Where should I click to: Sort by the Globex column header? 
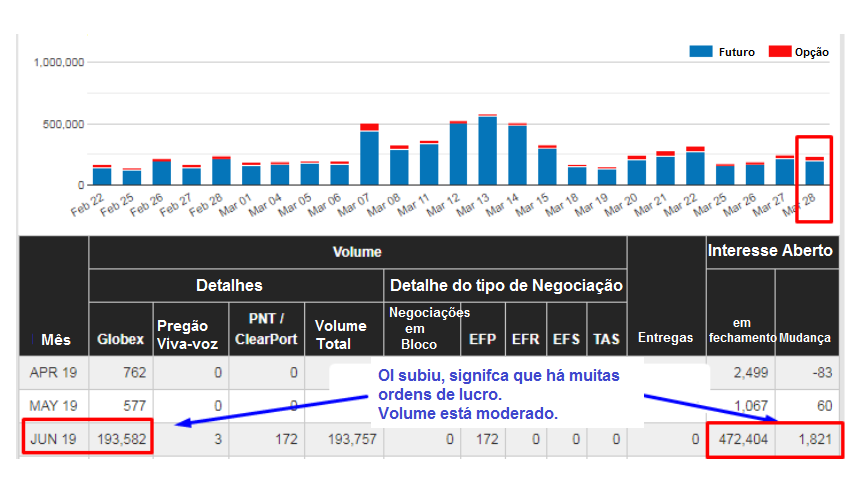click(120, 339)
